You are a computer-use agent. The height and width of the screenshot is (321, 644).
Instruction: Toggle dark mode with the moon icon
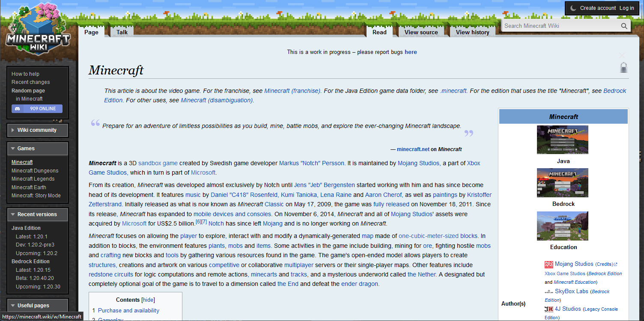tap(573, 9)
